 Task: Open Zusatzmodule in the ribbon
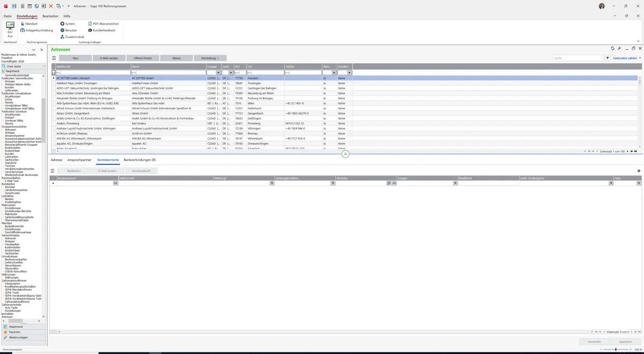point(72,36)
